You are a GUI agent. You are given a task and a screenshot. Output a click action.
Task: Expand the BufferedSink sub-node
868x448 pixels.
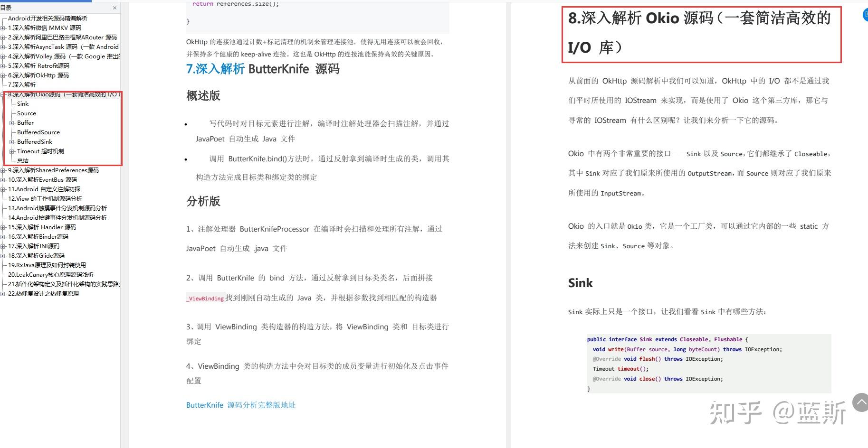tap(12, 142)
